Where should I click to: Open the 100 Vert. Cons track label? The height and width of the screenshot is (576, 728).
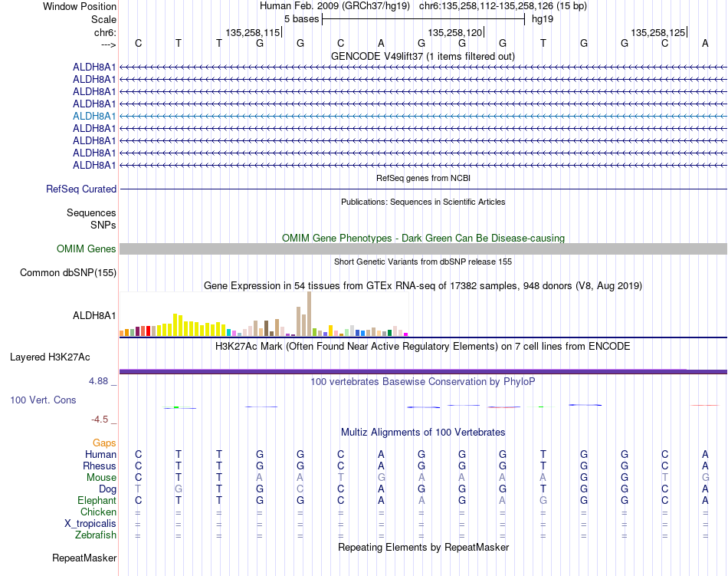pyautogui.click(x=43, y=400)
